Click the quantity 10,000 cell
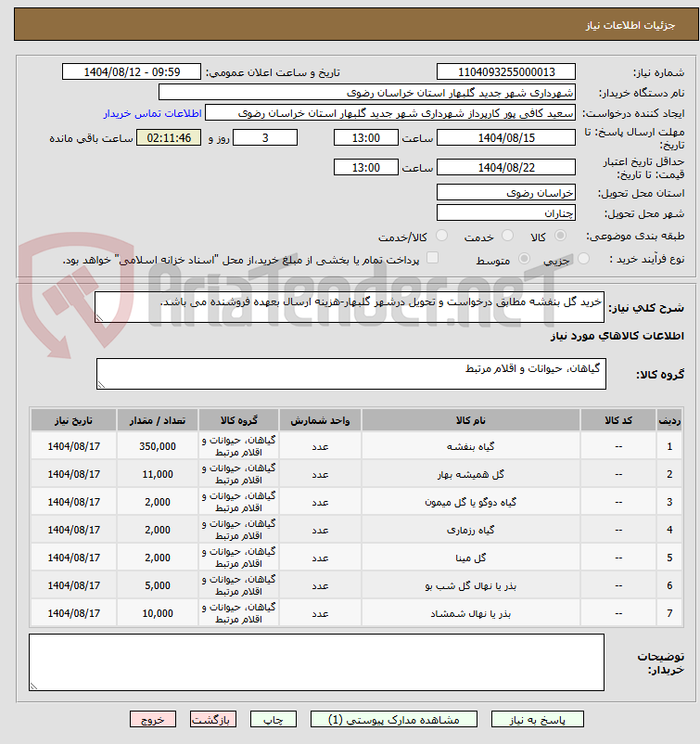The image size is (700, 744). pyautogui.click(x=158, y=613)
